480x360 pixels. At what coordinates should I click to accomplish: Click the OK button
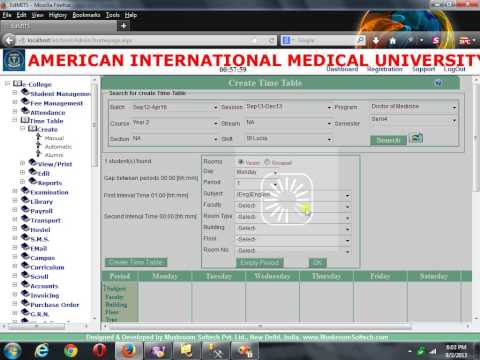[318, 263]
